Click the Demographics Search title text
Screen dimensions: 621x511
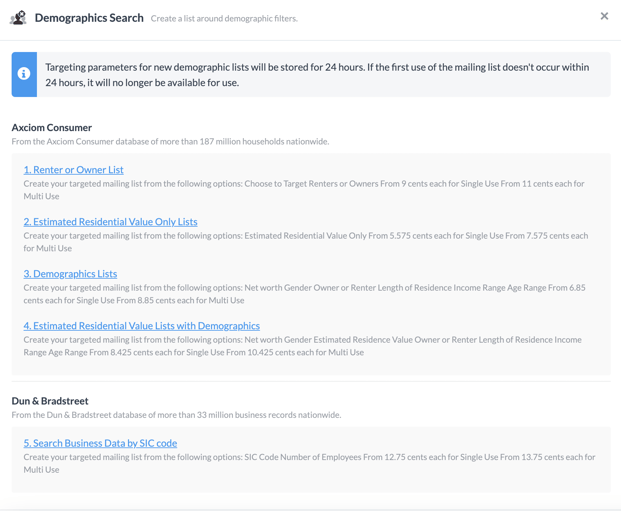click(x=89, y=18)
